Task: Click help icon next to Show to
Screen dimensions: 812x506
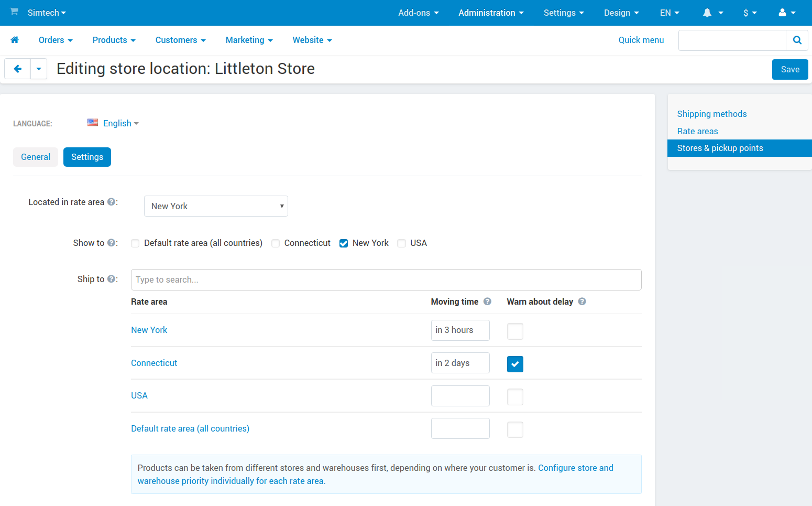Action: tap(111, 243)
